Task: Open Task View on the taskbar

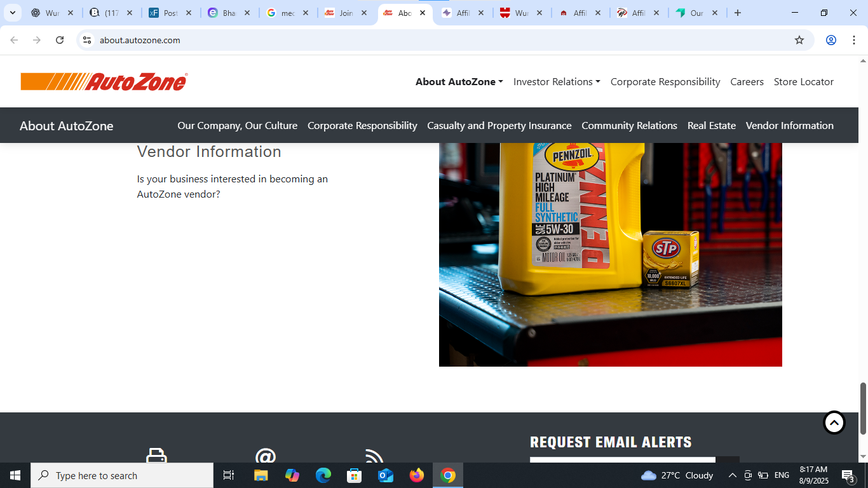Action: pos(229,475)
